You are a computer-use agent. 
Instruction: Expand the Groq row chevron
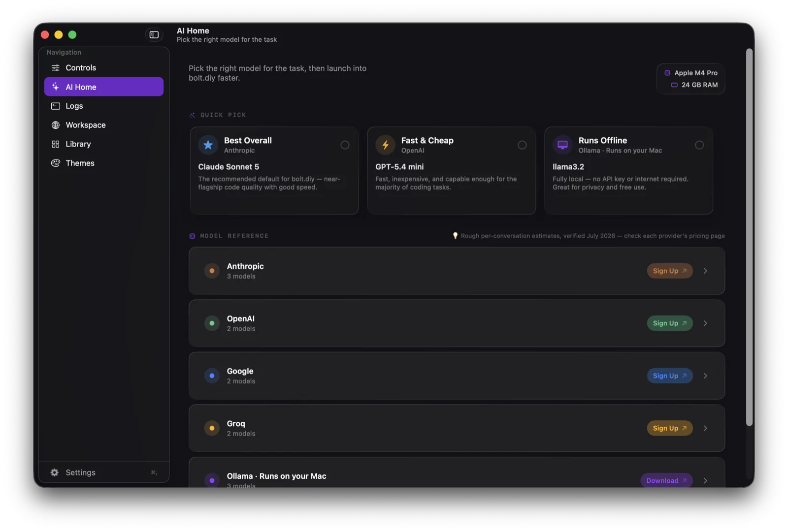(705, 428)
